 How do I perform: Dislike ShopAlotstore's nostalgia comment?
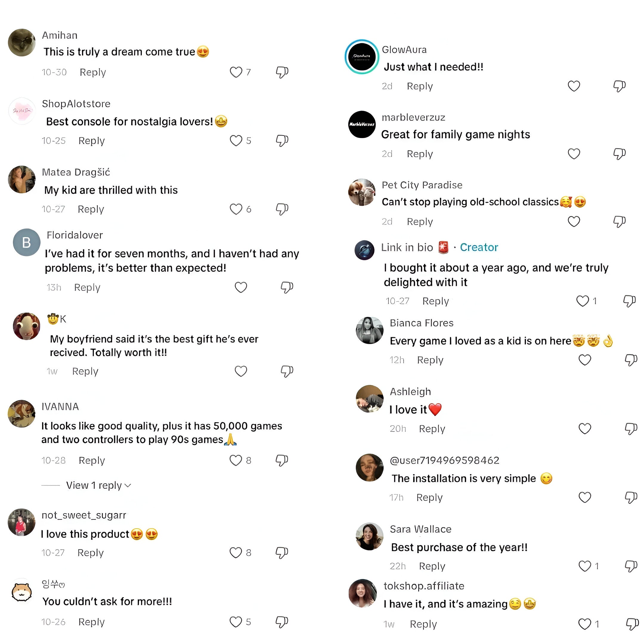[x=282, y=140]
